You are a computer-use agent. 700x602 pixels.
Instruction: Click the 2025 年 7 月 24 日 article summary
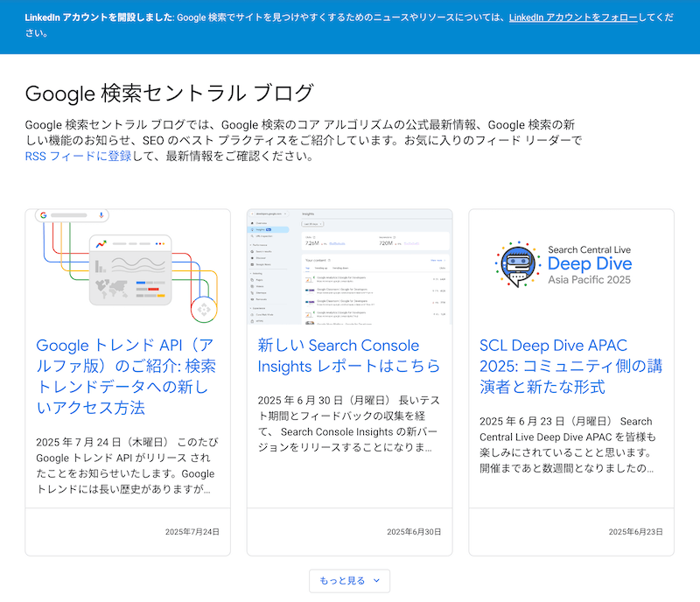[x=127, y=465]
